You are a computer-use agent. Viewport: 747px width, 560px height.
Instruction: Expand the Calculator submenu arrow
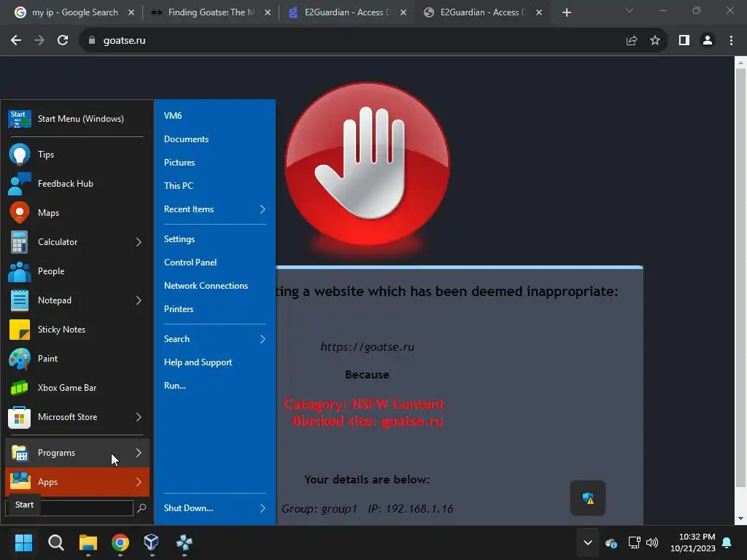click(x=139, y=242)
